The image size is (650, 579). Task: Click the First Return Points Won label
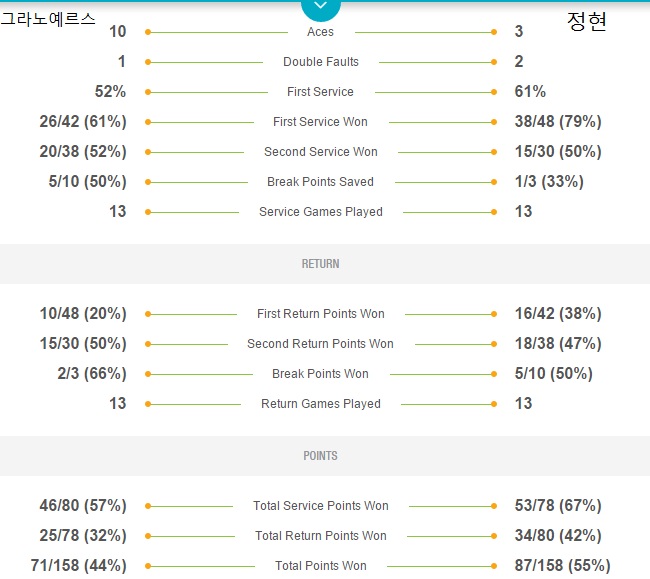point(321,314)
